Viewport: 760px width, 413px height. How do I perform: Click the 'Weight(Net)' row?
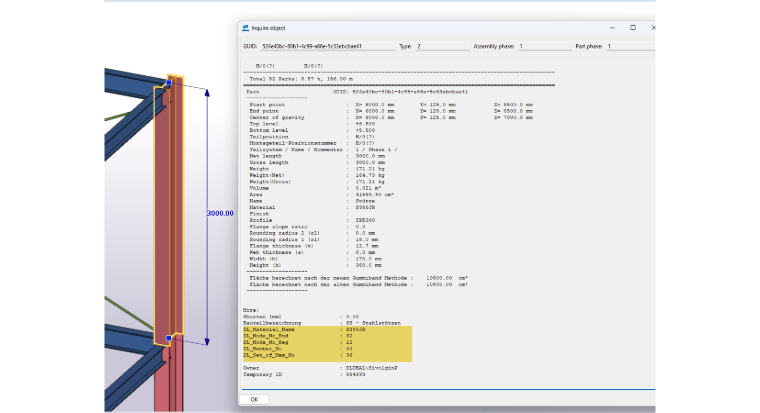[317, 175]
